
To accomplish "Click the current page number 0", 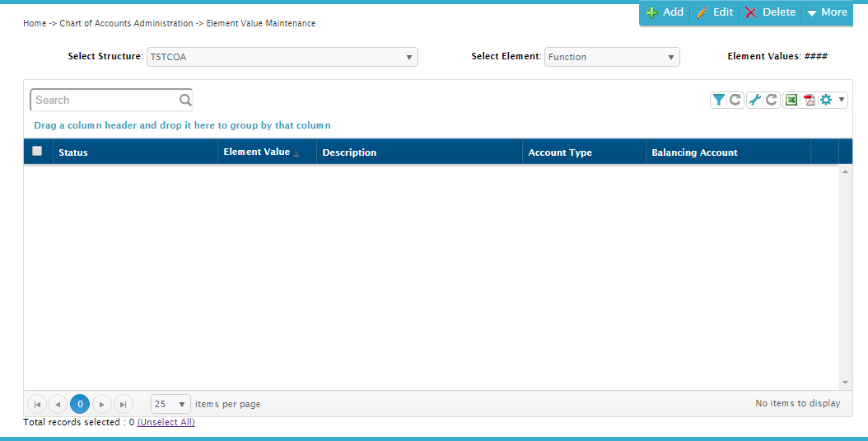I will click(x=80, y=405).
